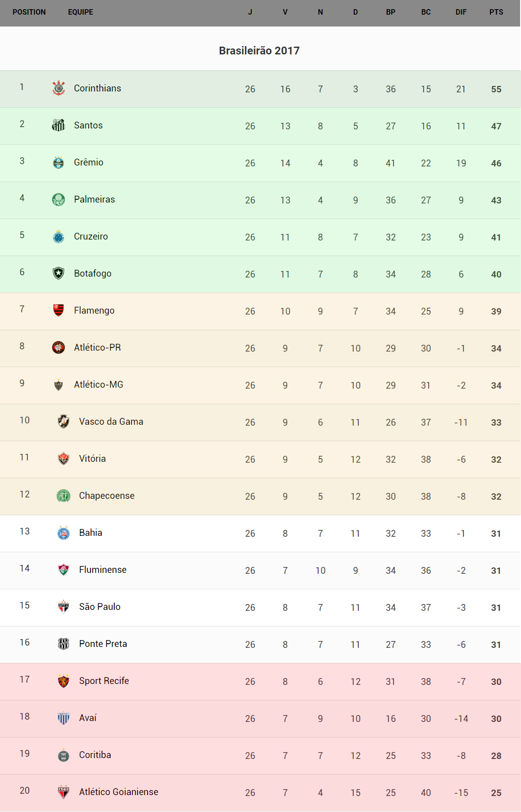The height and width of the screenshot is (812, 521).
Task: Click the Atlético Goianiense crest
Action: pyautogui.click(x=64, y=792)
